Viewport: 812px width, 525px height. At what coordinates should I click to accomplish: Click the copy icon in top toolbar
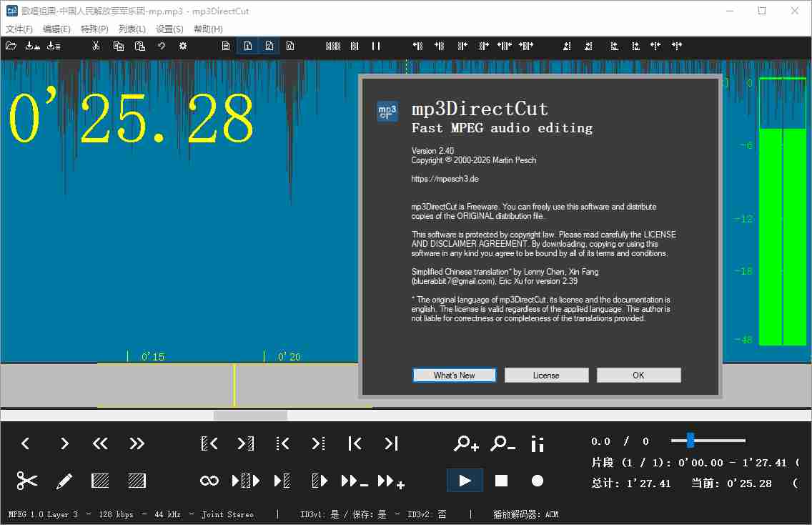coord(119,46)
